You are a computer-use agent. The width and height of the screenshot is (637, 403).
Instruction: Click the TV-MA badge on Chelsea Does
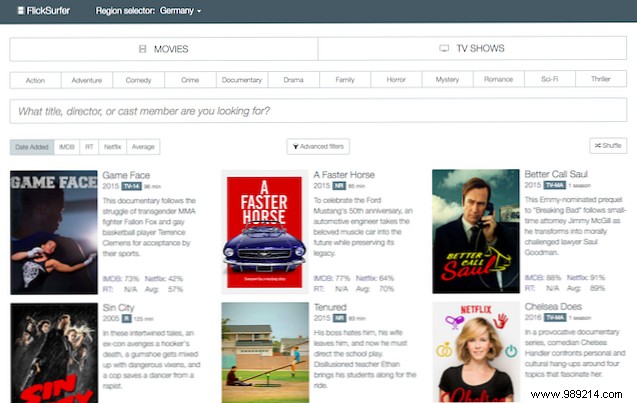click(555, 317)
